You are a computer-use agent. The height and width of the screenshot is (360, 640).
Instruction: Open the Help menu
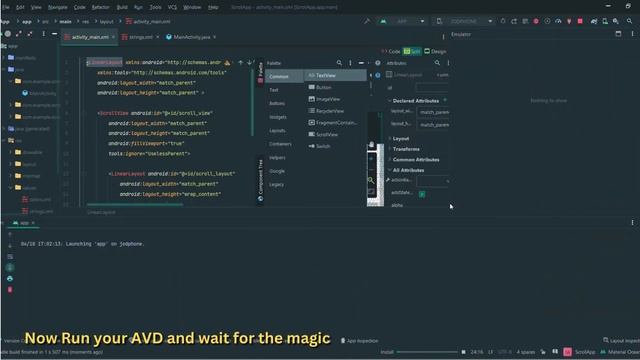click(x=213, y=7)
